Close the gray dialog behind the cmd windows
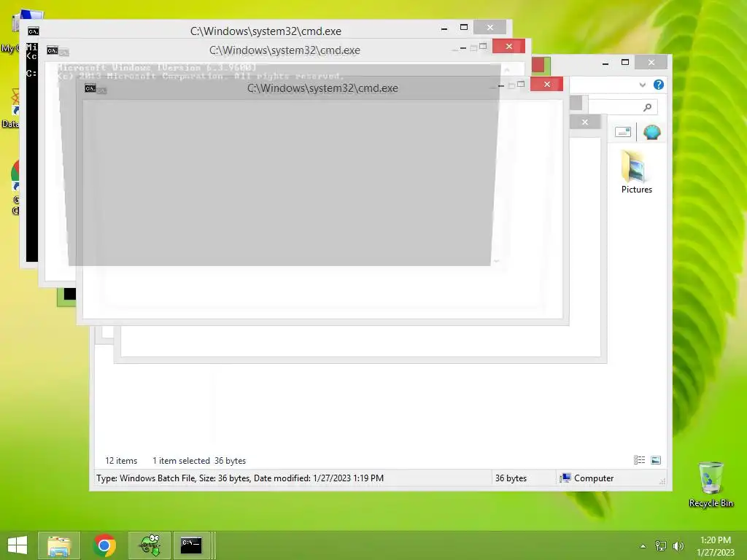747x560 pixels. pyautogui.click(x=584, y=122)
